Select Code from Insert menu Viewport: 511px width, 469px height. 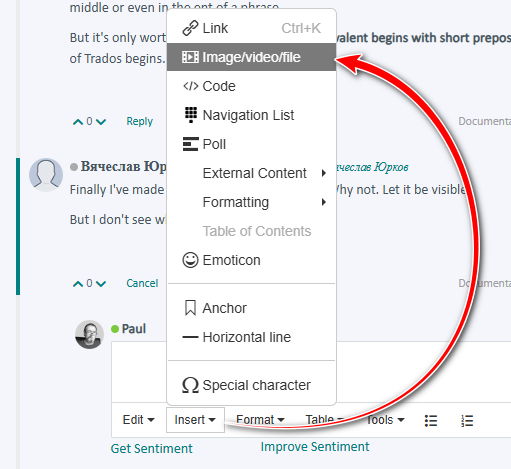pos(251,86)
